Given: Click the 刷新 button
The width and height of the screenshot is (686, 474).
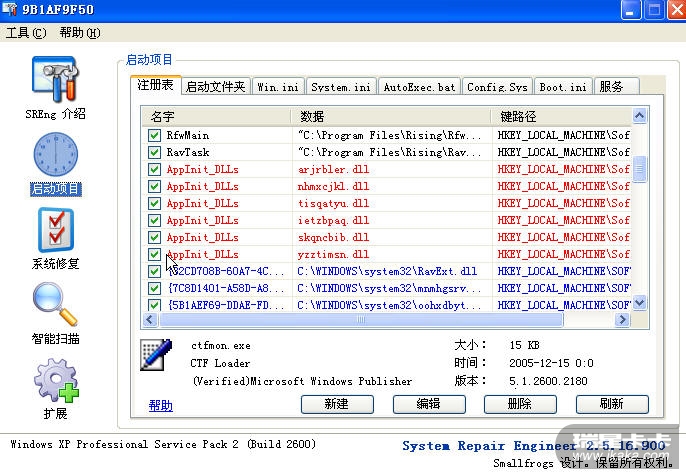Looking at the screenshot, I should click(x=612, y=404).
